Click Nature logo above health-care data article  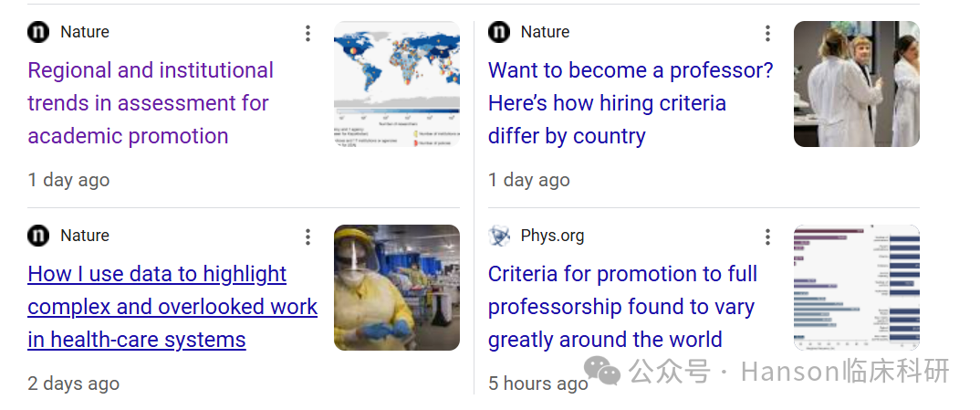[x=38, y=236]
